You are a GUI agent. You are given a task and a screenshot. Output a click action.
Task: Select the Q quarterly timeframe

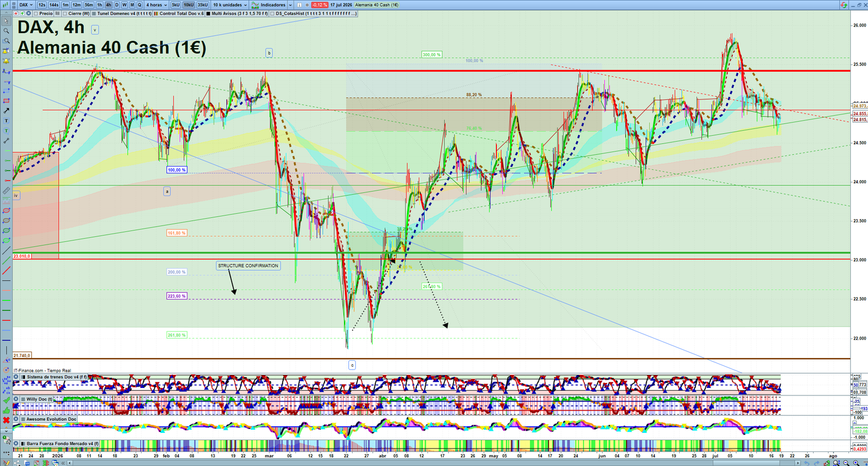139,5
